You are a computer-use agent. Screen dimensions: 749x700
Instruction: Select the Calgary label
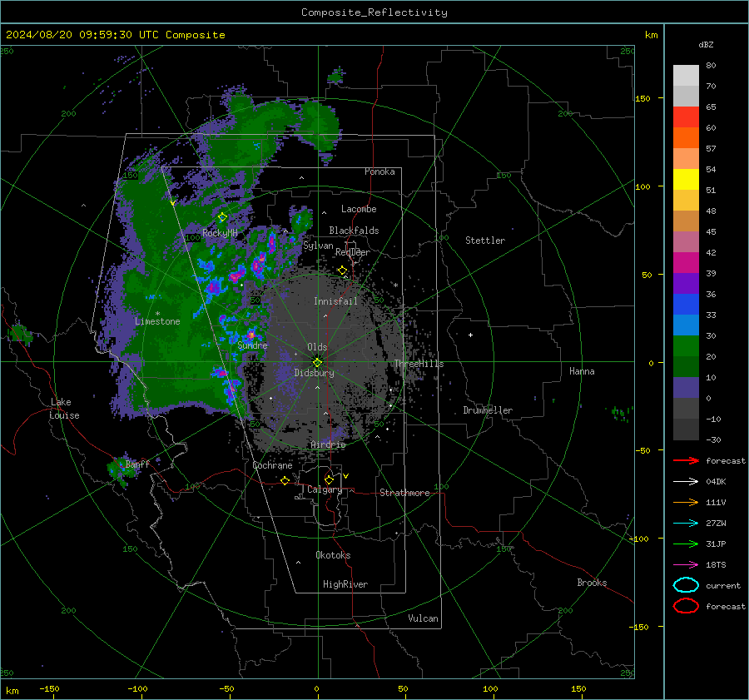[325, 489]
